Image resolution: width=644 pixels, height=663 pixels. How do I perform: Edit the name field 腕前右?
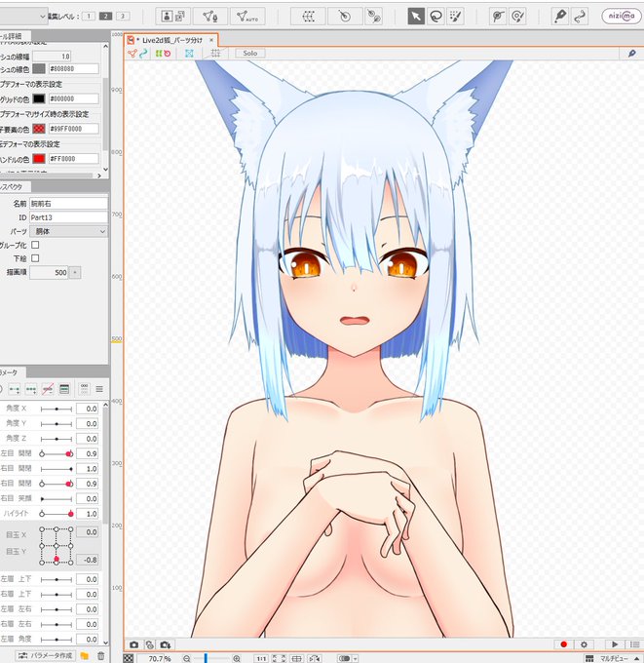pyautogui.click(x=68, y=204)
